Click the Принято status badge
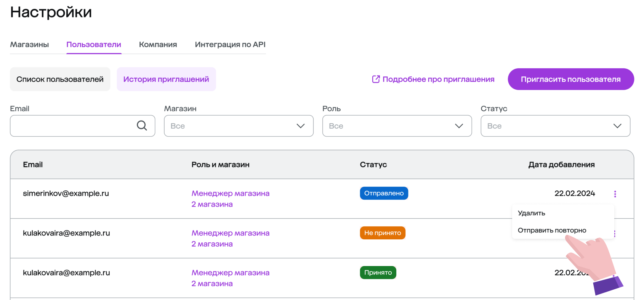Screen dimensions: 644x300 coord(378,273)
